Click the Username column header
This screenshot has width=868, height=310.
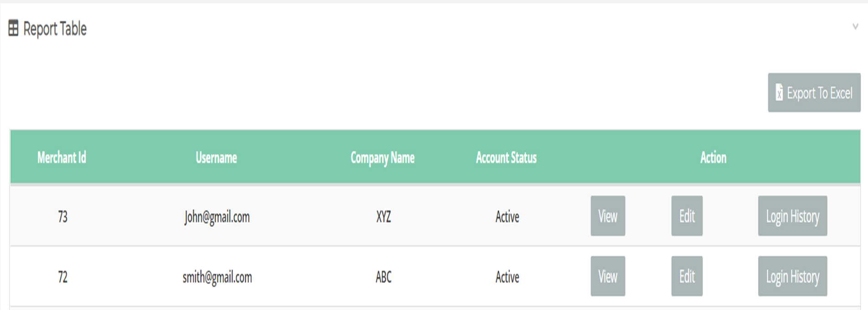[x=216, y=158]
